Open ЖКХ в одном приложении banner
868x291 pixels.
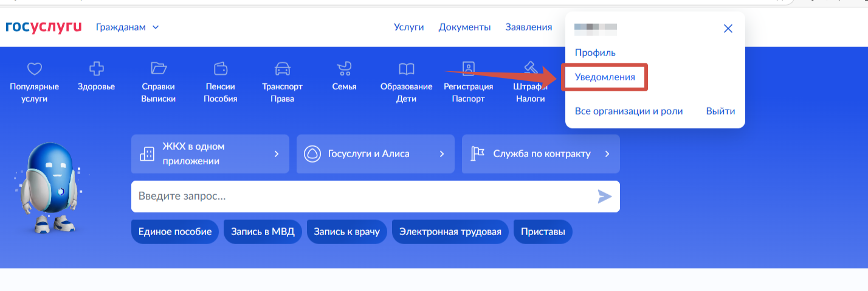[x=209, y=154]
